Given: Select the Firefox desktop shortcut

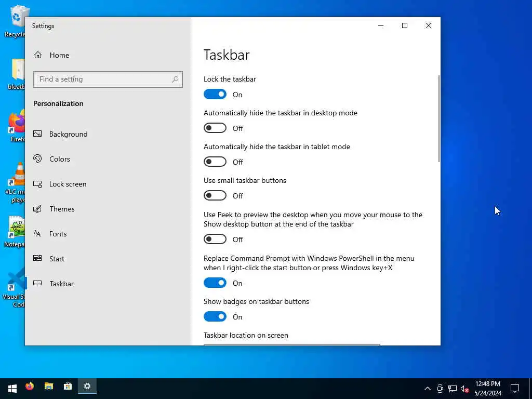Looking at the screenshot, I should [16, 126].
